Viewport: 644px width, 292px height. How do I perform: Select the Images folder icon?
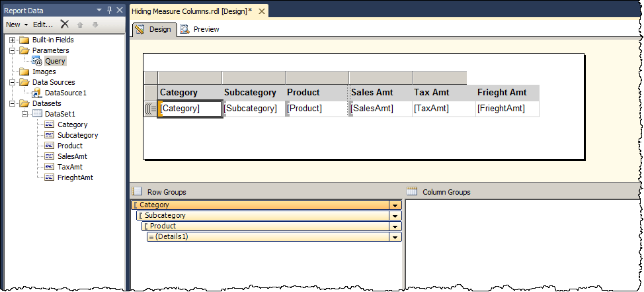[24, 72]
